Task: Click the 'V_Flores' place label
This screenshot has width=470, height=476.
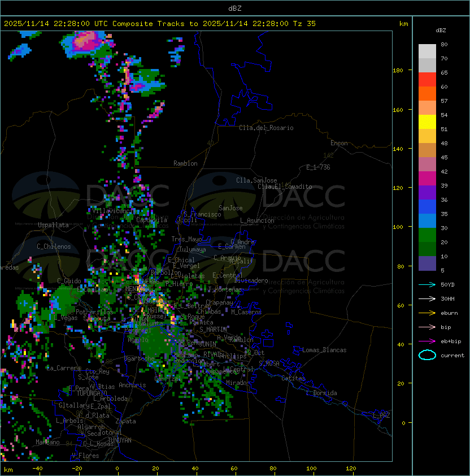Action: (85, 456)
